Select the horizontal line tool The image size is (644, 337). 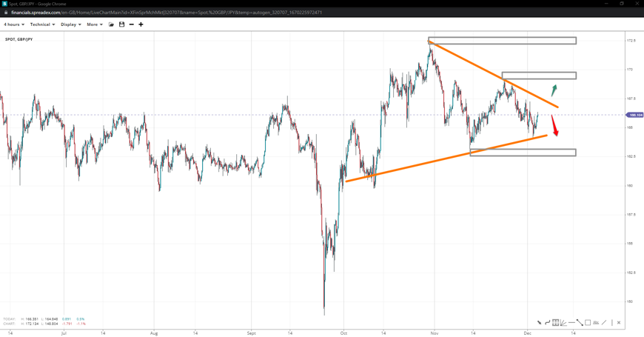pos(571,323)
